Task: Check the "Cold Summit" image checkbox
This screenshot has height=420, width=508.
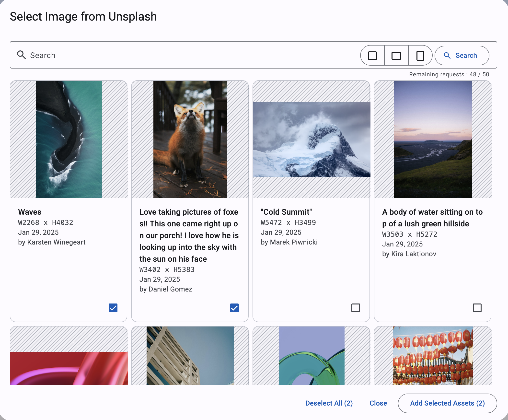Action: click(x=356, y=308)
